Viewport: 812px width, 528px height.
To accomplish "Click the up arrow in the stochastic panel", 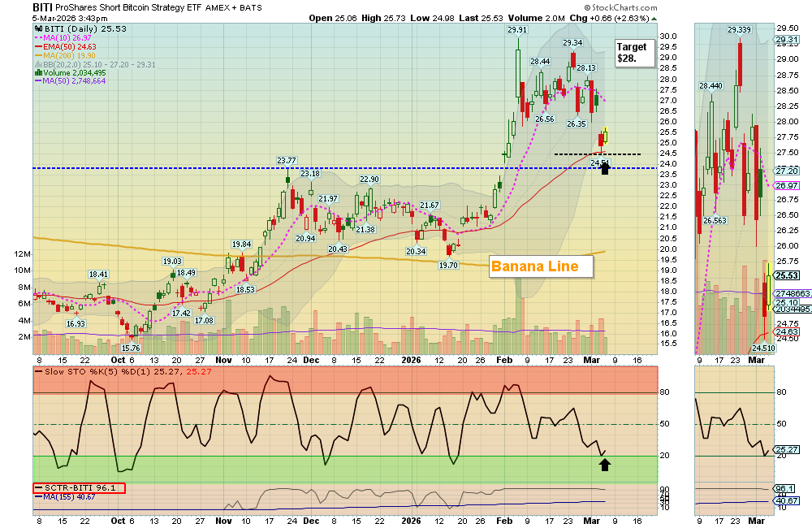I will (605, 464).
